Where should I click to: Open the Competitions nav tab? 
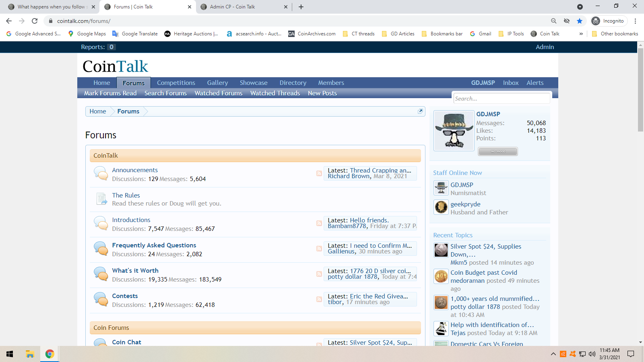coord(176,82)
